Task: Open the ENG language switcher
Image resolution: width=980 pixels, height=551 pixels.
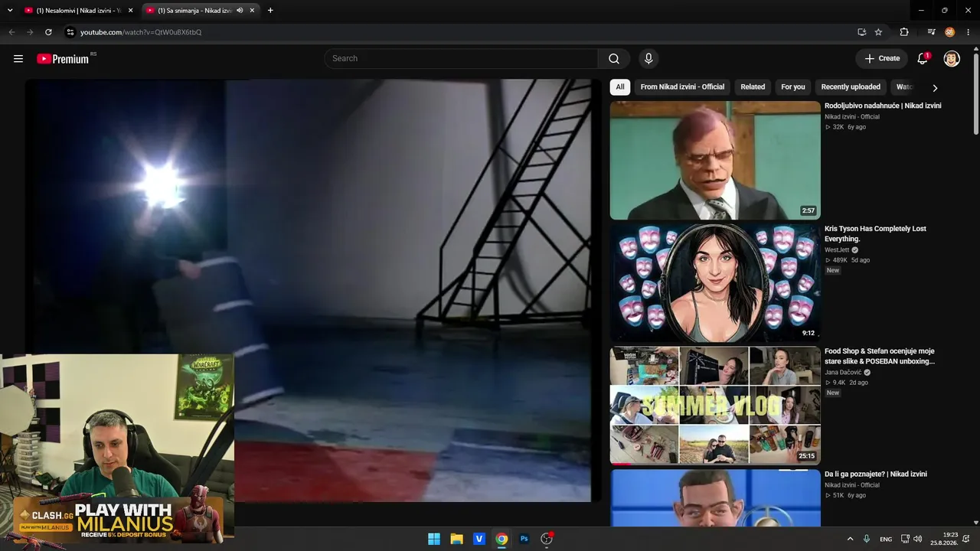Action: point(886,540)
